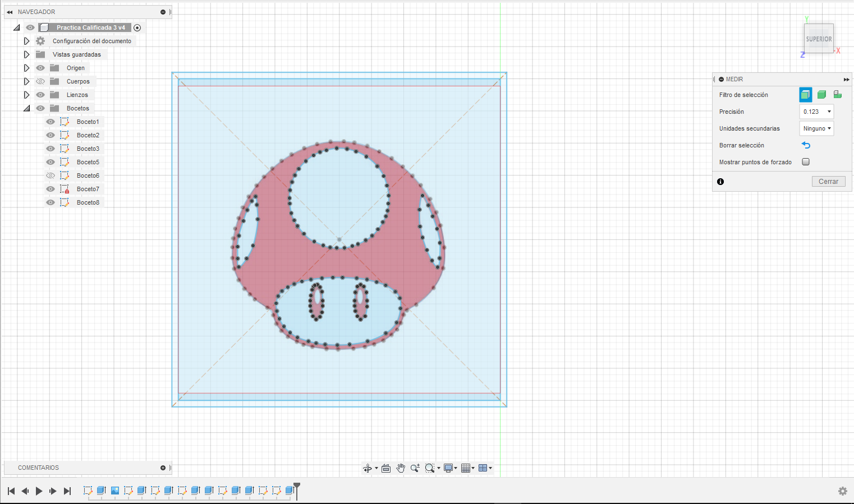Activate the Pan hand tool
The image size is (854, 504).
pos(401,468)
